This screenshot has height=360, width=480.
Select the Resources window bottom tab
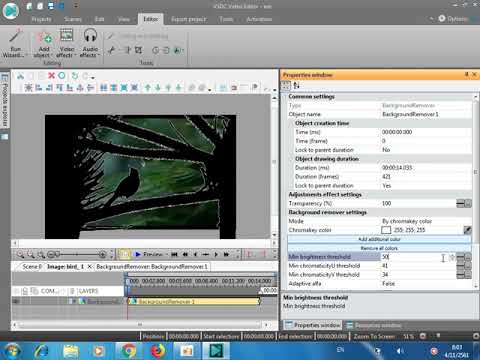[373, 325]
